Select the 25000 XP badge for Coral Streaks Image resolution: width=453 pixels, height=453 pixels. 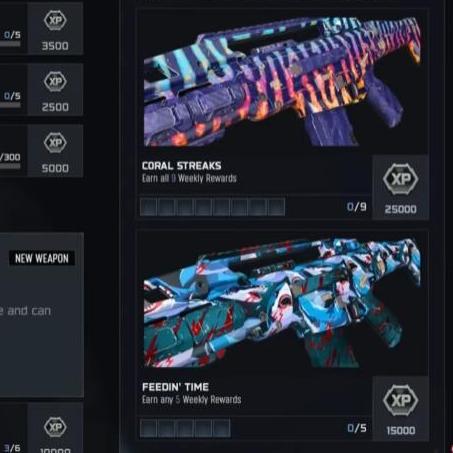tap(400, 187)
